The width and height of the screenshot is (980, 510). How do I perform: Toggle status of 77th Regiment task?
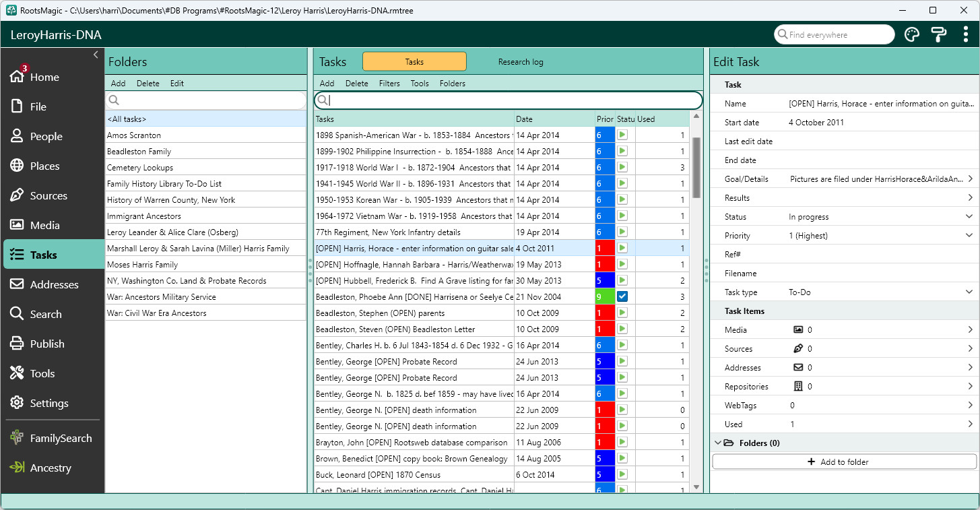click(622, 232)
